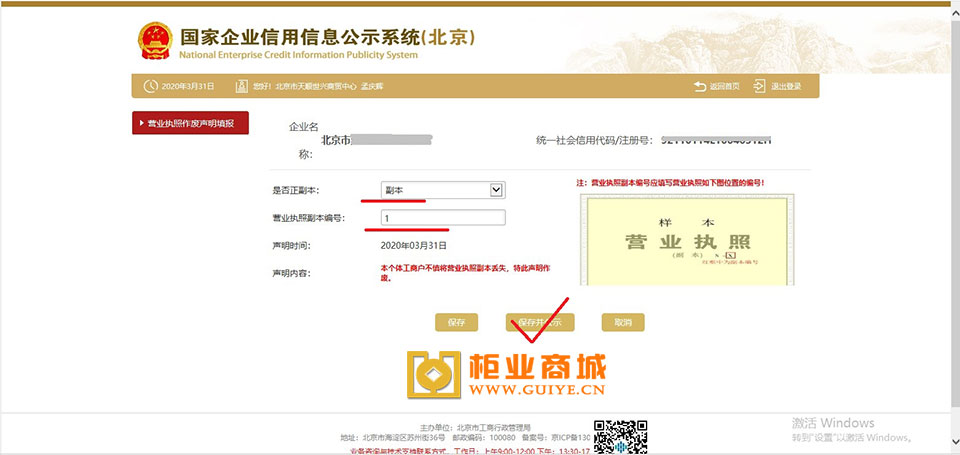The width and height of the screenshot is (960, 455).
Task: Log out using 退出登录 link
Action: [786, 86]
